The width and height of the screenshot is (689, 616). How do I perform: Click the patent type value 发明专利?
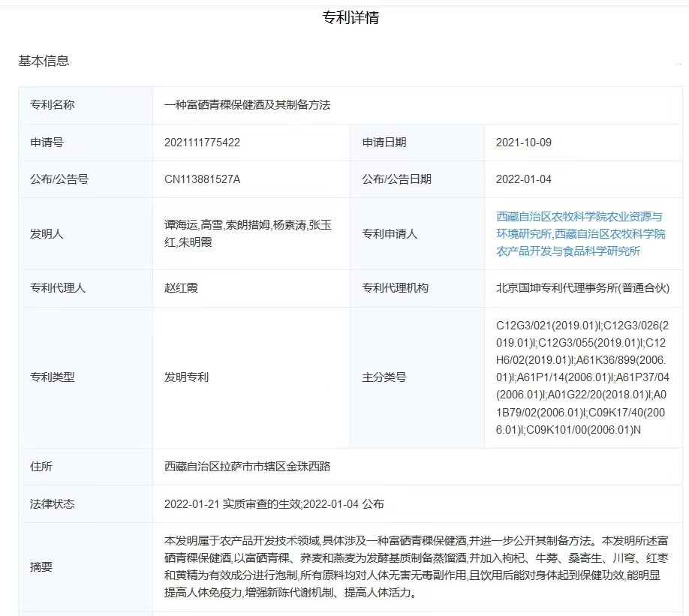[x=186, y=377]
